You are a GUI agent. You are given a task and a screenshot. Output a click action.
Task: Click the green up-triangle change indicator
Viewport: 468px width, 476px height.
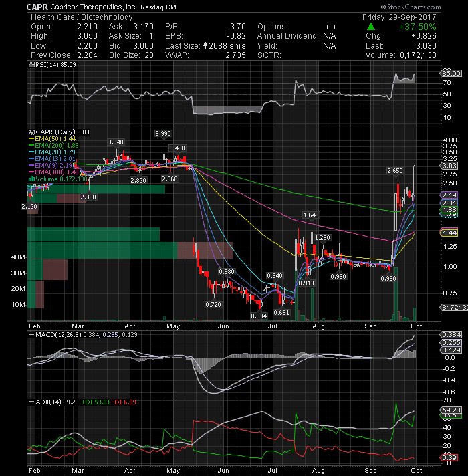tap(370, 27)
